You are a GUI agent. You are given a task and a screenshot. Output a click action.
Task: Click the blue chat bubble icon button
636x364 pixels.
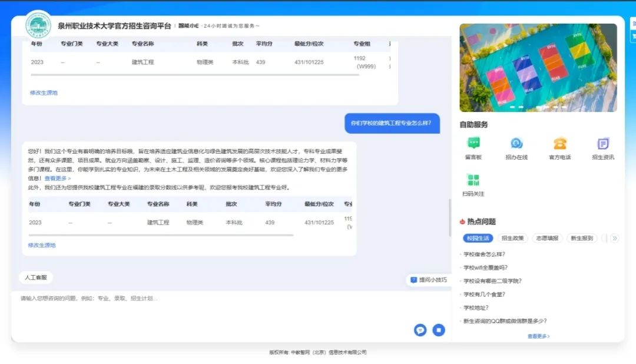[420, 330]
